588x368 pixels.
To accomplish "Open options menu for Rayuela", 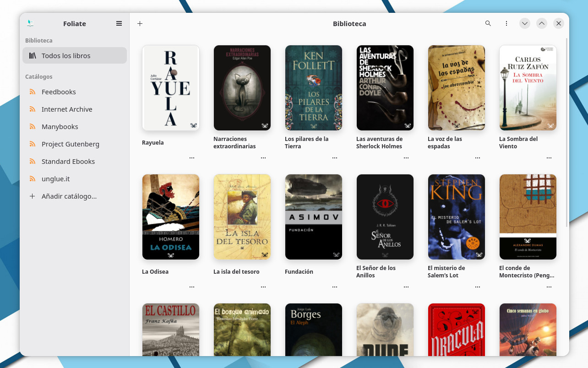I will coord(192,157).
